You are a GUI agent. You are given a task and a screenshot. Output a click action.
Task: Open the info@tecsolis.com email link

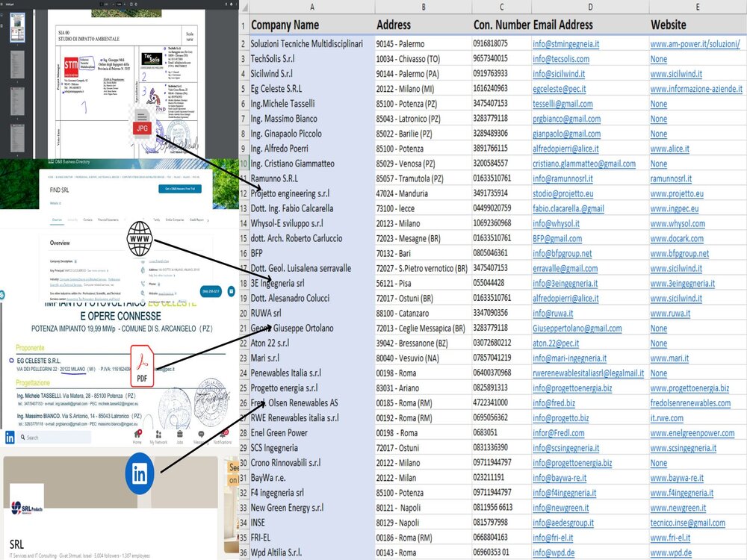click(561, 59)
